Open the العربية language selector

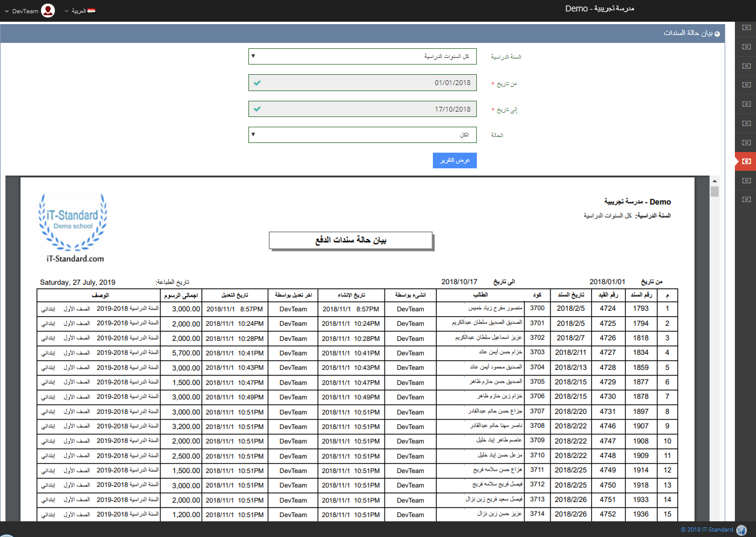78,11
